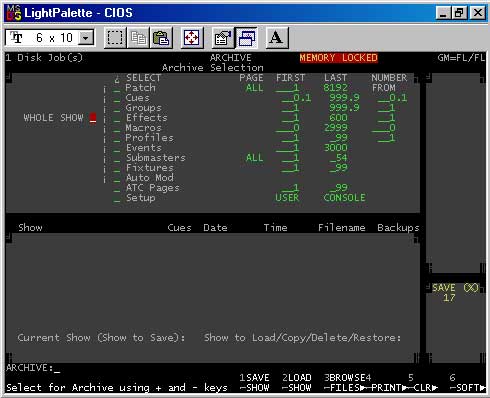Click the 6 SOFT softkey
Viewport: 490px width, 398px height.
pos(467,383)
